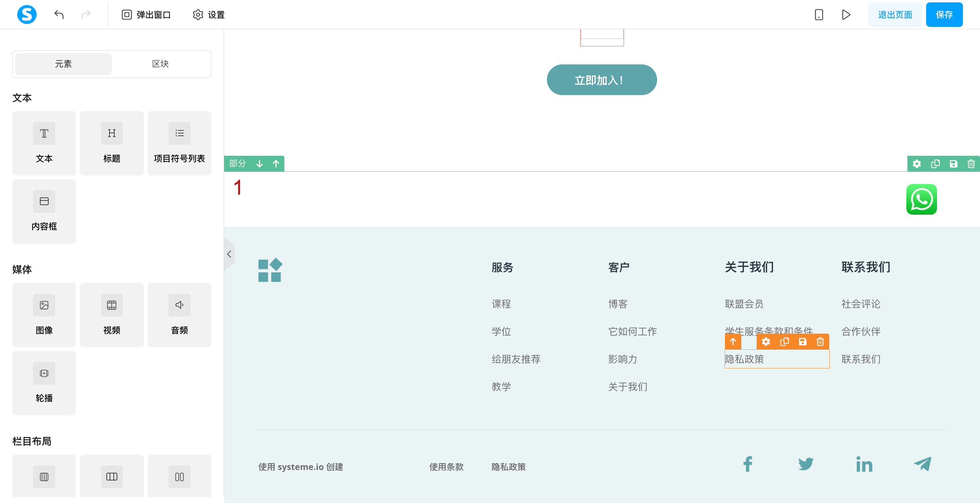Select the 元素 tab
This screenshot has height=503, width=980.
point(63,64)
